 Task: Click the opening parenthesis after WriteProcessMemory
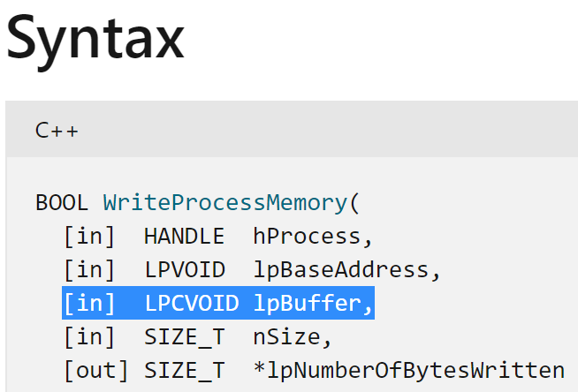click(354, 203)
